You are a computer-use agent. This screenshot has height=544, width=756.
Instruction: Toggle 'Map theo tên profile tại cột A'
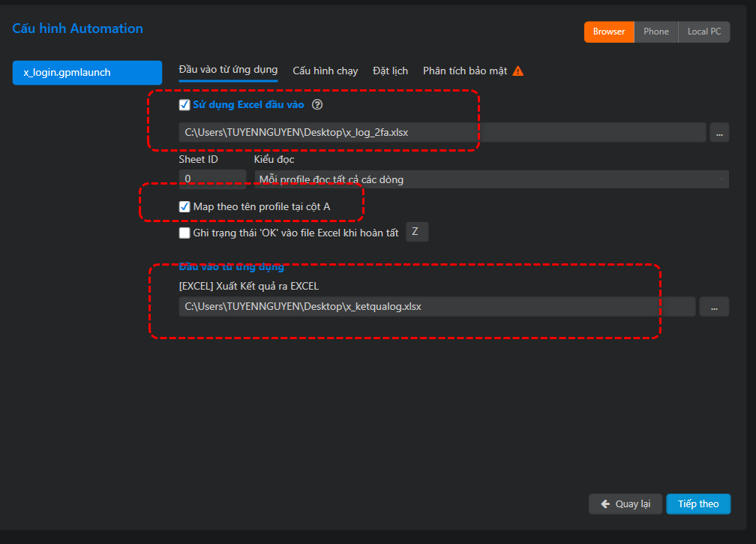click(x=184, y=207)
